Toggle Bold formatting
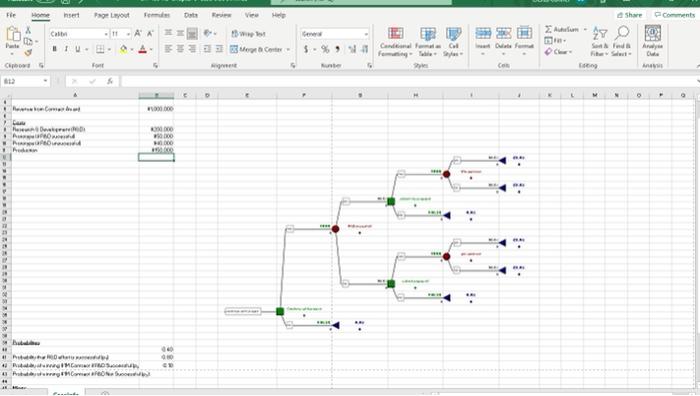Viewport: 700px width, 396px height. point(54,49)
